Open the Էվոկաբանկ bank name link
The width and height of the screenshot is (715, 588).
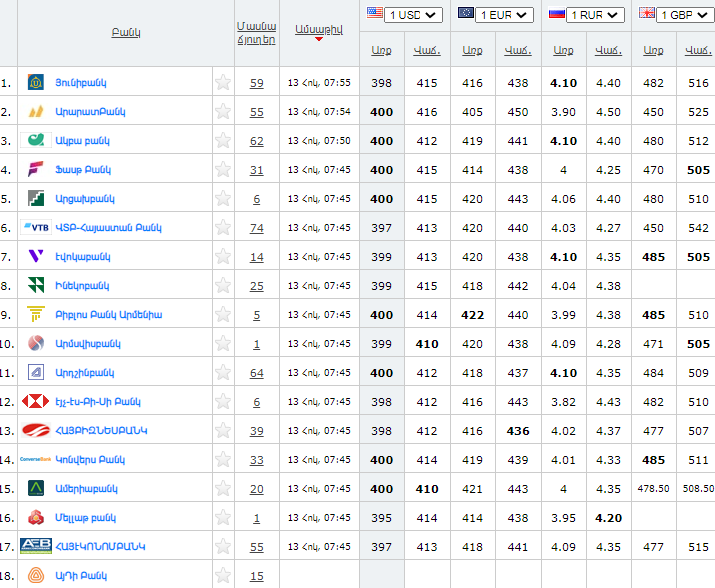tap(83, 257)
